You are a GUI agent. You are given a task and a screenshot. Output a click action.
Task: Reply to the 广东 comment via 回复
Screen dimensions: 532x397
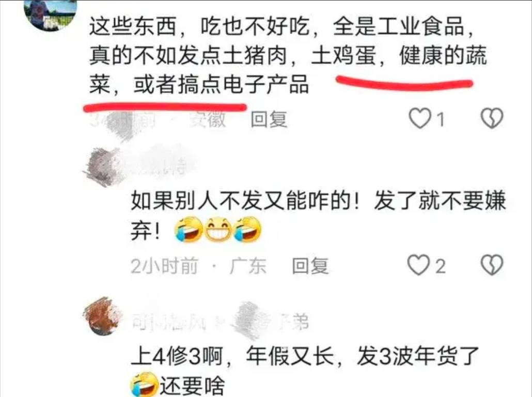point(310,266)
